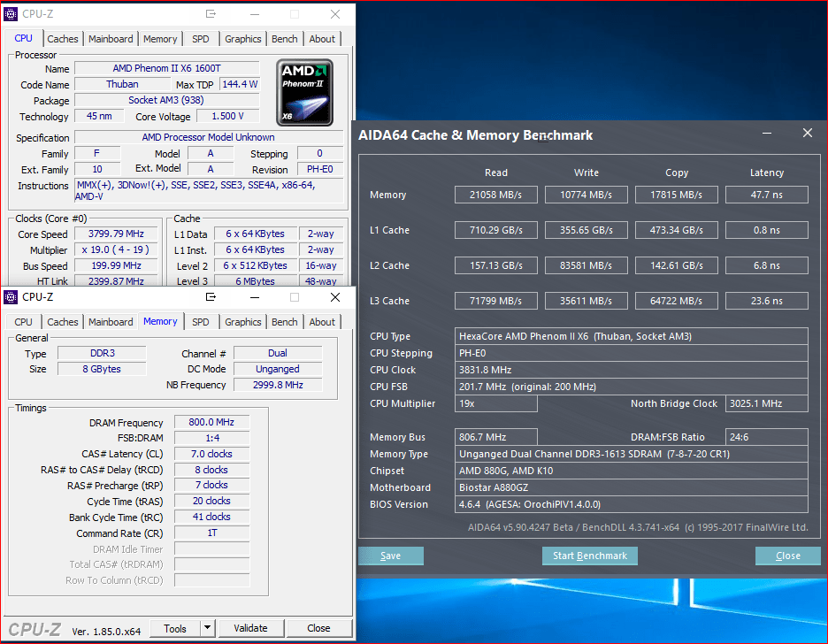Click the Memory Read value 21058 MB/s
The height and width of the screenshot is (644, 828).
click(x=496, y=195)
